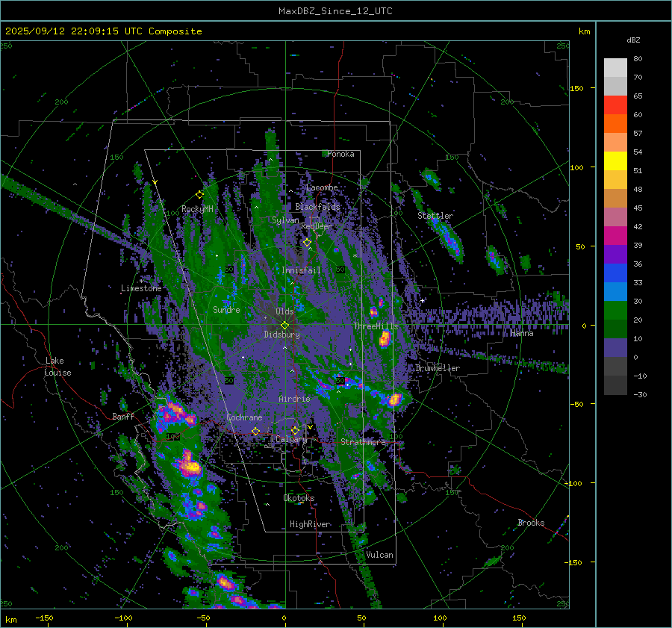
Task: Click the Sundre label
Action: click(x=226, y=309)
